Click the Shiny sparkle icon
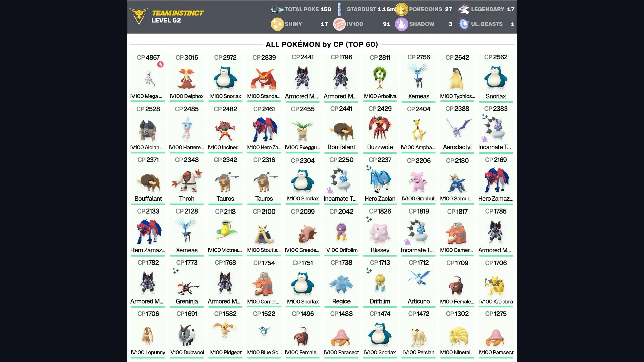Image resolution: width=644 pixels, height=362 pixels. coord(277,24)
